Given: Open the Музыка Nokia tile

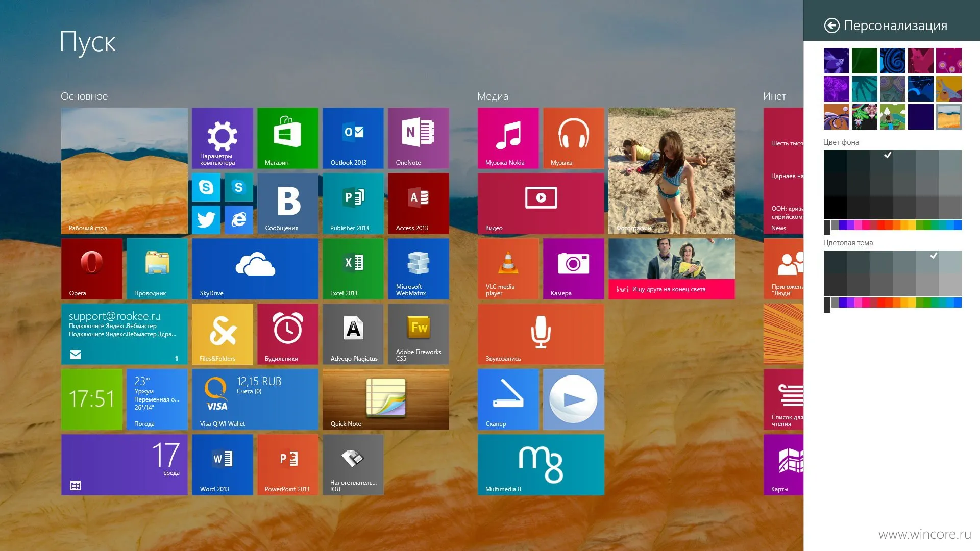Looking at the screenshot, I should (x=508, y=138).
